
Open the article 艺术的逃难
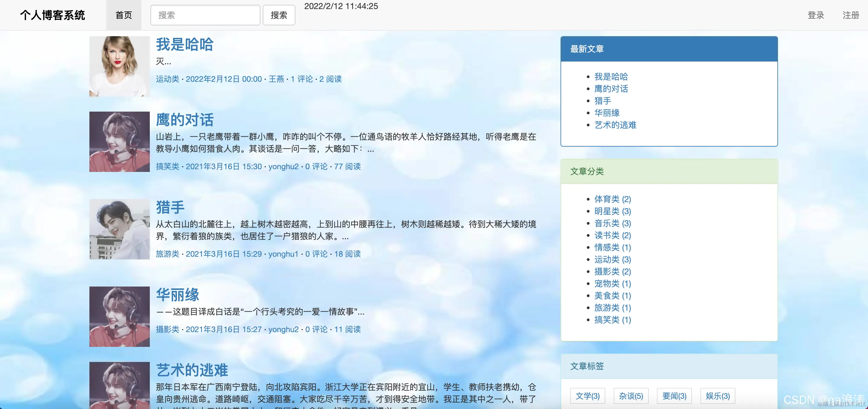click(x=192, y=369)
